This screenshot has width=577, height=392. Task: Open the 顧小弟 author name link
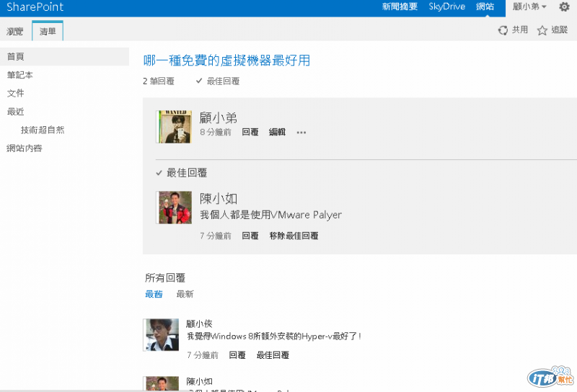pos(219,117)
